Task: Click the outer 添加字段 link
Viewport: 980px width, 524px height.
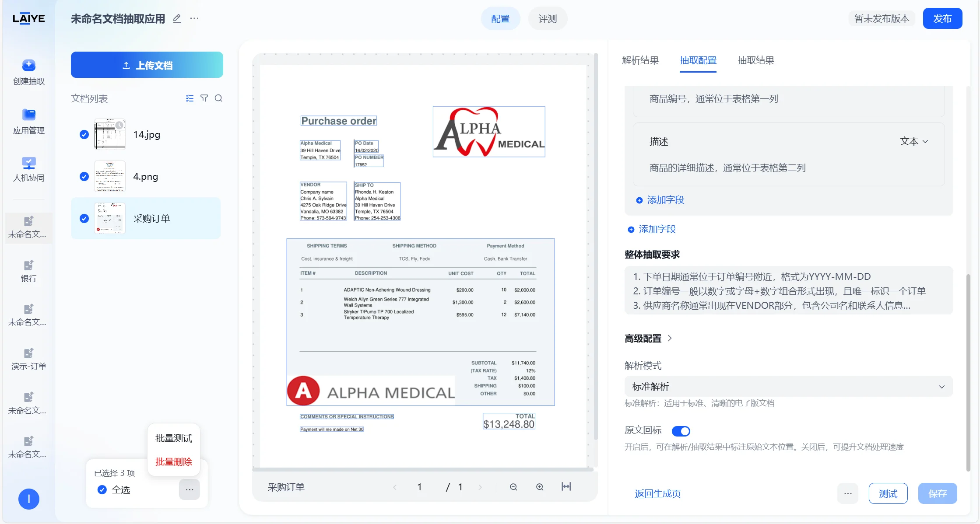Action: [x=652, y=229]
